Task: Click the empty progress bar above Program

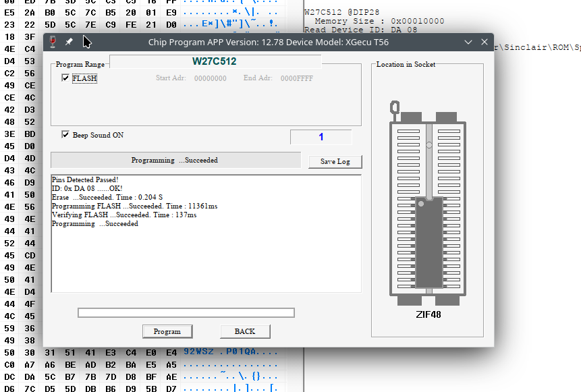Action: click(185, 312)
